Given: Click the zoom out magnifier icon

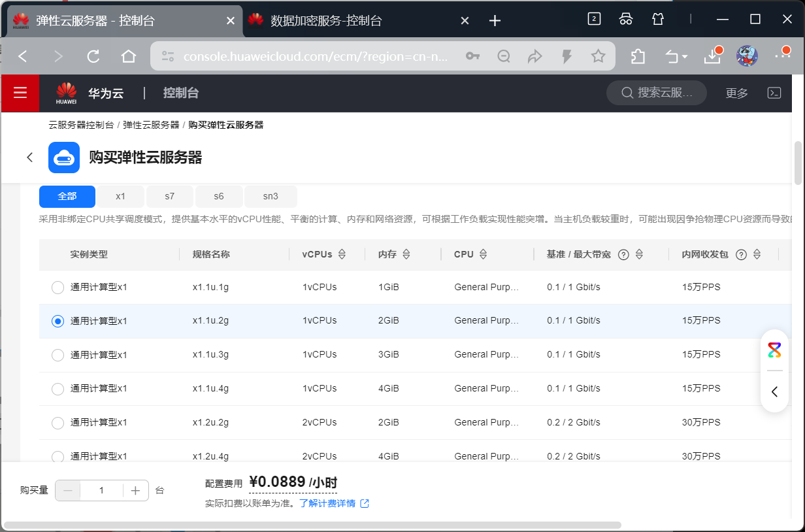Looking at the screenshot, I should 504,56.
